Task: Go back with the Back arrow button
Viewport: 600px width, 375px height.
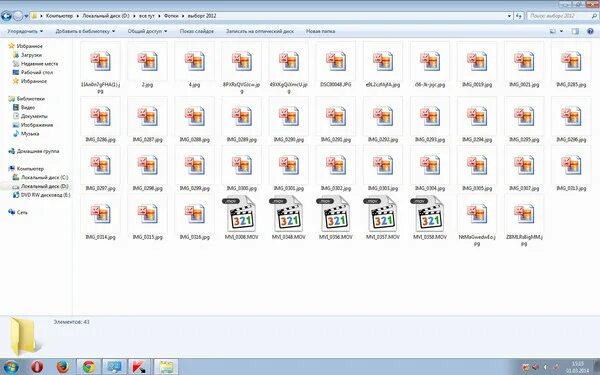Action: click(x=6, y=16)
